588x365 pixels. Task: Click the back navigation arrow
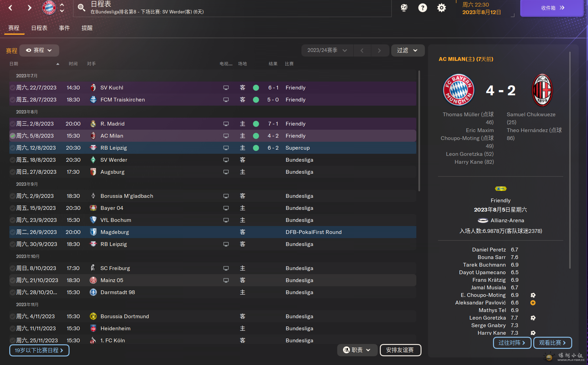coord(10,8)
